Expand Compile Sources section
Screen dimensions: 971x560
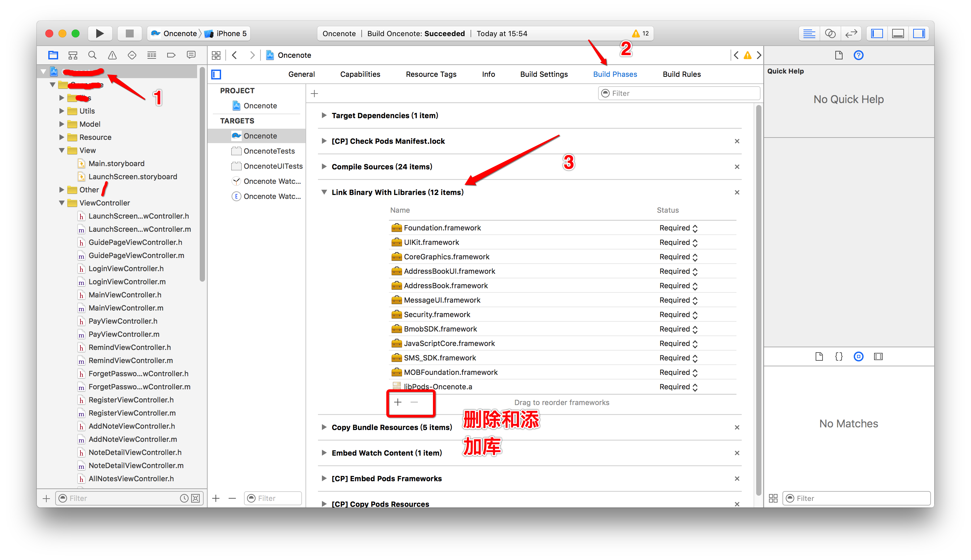(324, 166)
